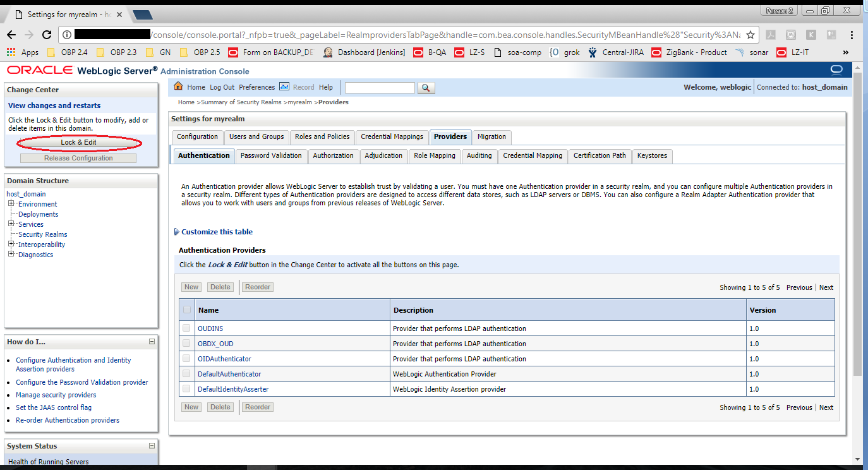Expand the Services tree node

11,224
